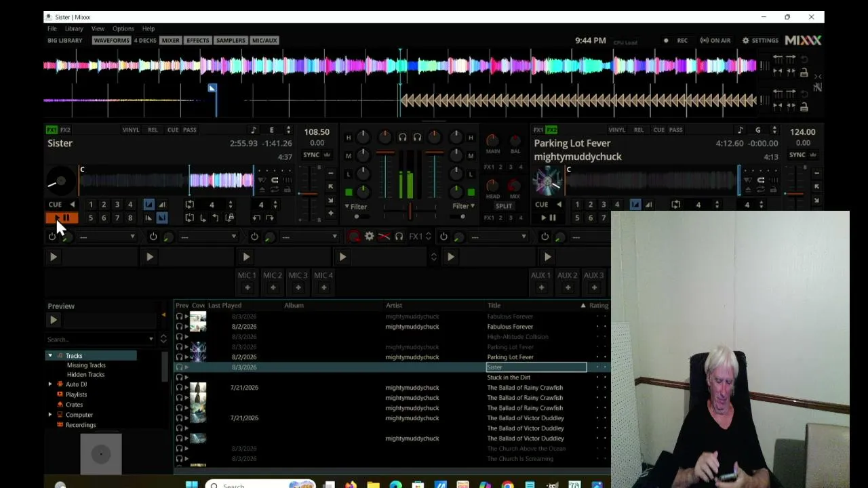The width and height of the screenshot is (868, 488).
Task: Click the red crossed-out mix mode icon in FX1
Action: tap(384, 237)
